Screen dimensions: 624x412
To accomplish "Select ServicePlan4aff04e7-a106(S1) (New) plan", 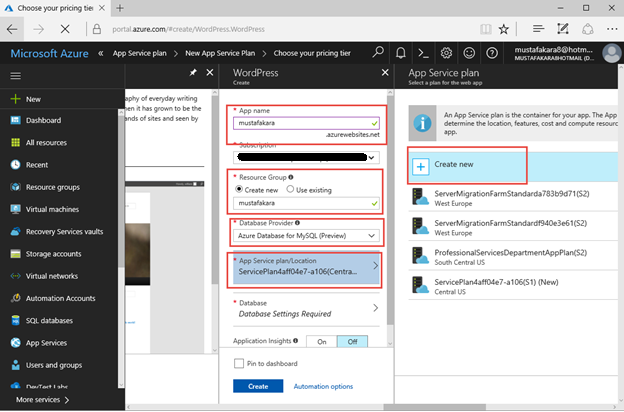I will point(513,286).
